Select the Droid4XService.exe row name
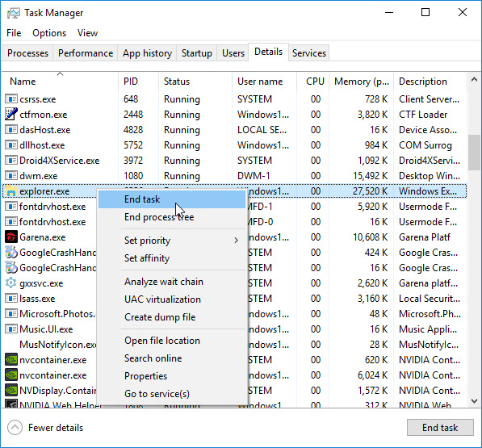This screenshot has height=448, width=482. pos(59,161)
